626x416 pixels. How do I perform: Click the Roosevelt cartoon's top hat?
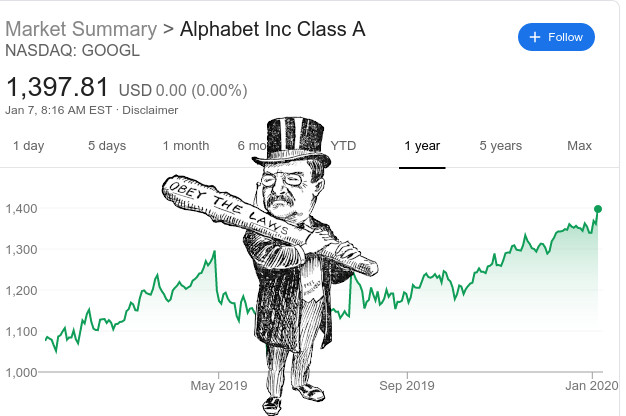[x=293, y=142]
